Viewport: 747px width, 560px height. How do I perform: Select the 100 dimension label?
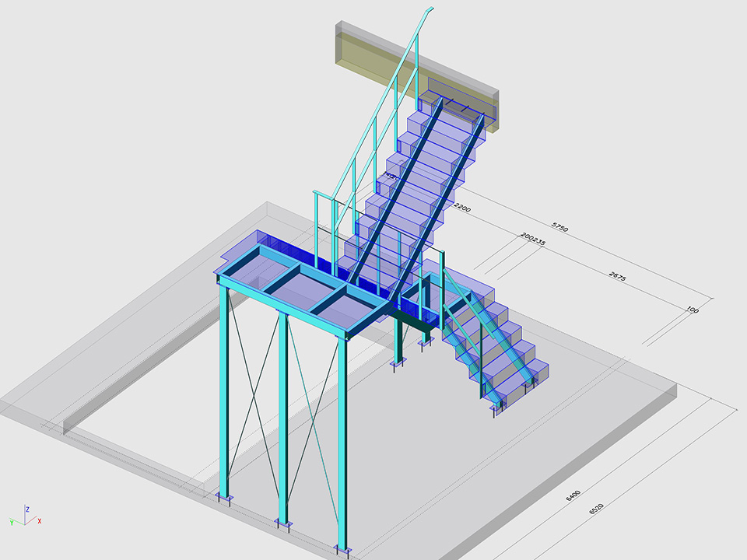[693, 310]
